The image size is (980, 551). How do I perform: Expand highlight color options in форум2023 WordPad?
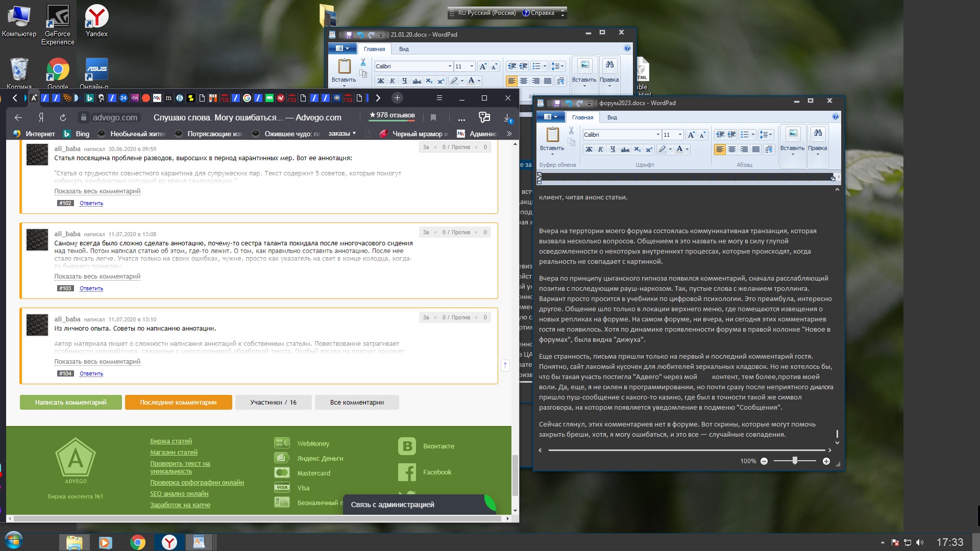(x=670, y=149)
